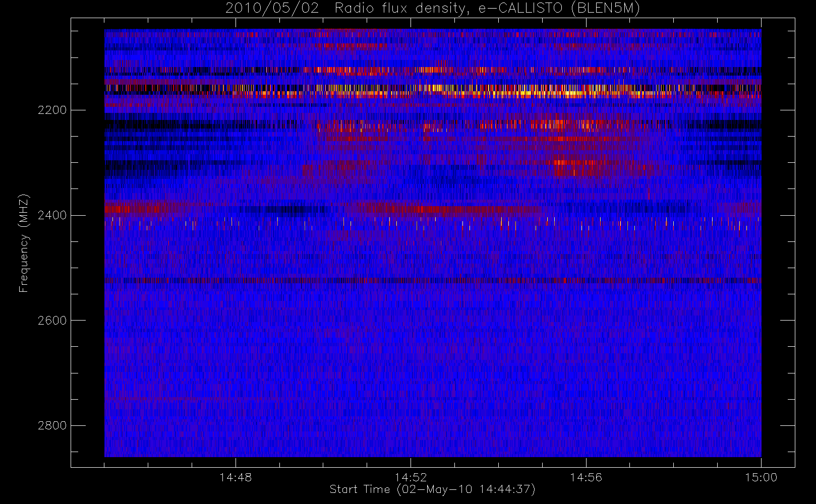Click the 14:48 time tick label
The image size is (816, 504).
point(236,477)
